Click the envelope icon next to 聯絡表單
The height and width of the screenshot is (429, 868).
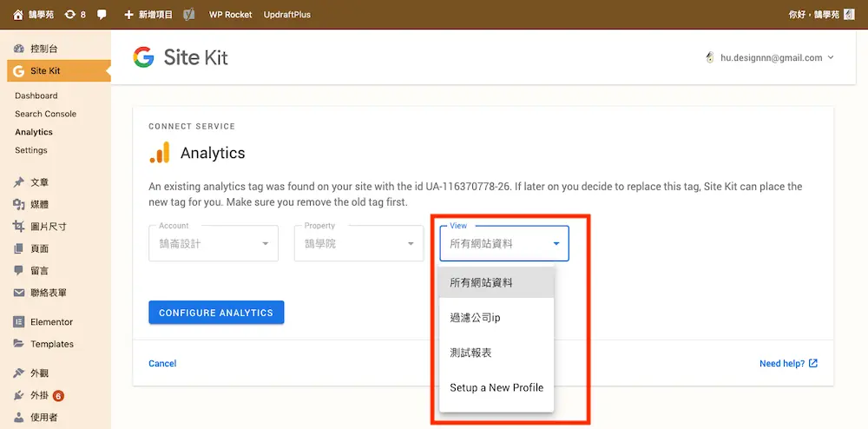(19, 293)
